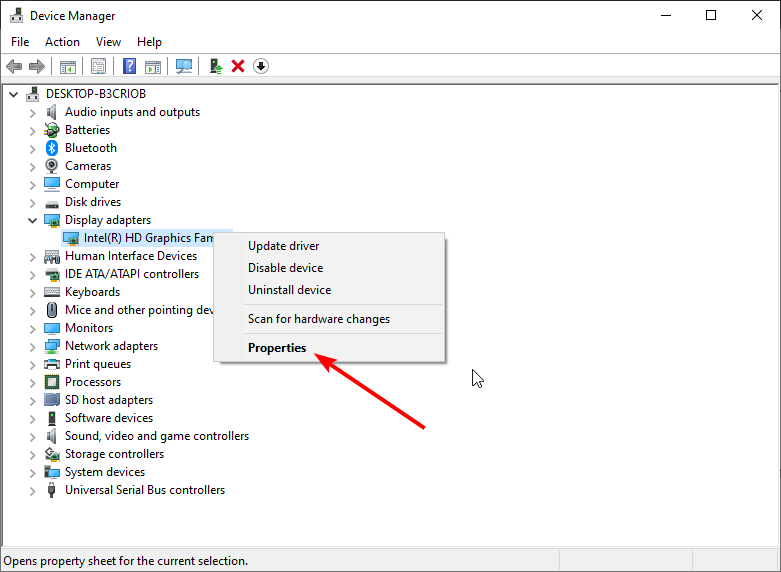Click the Back arrow toolbar icon
This screenshot has height=572, width=781.
(14, 66)
